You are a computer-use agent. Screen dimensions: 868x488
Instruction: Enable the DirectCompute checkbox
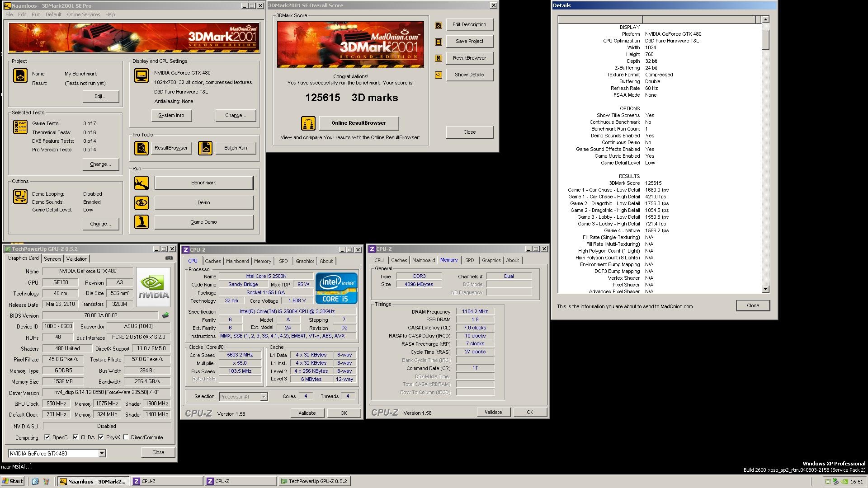click(x=126, y=437)
